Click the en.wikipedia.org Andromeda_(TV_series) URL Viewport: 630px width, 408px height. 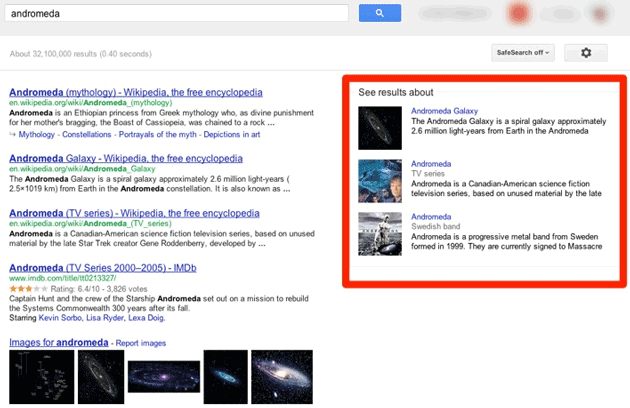point(90,223)
